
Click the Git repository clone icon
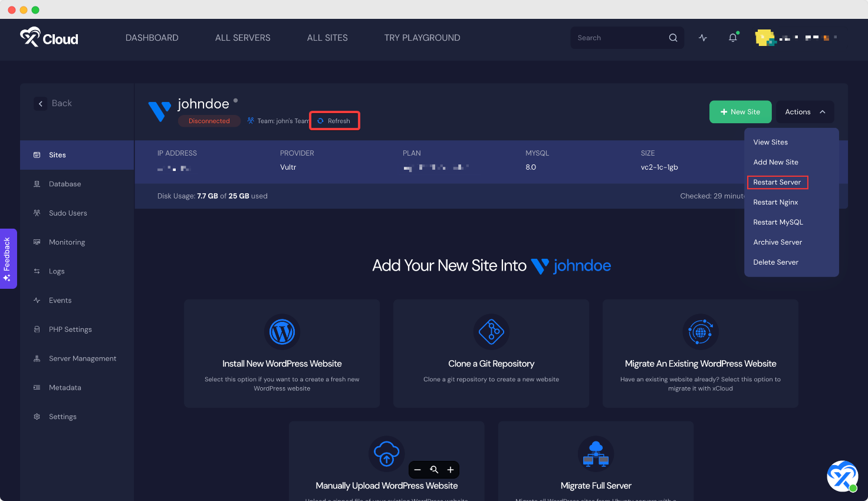(491, 332)
